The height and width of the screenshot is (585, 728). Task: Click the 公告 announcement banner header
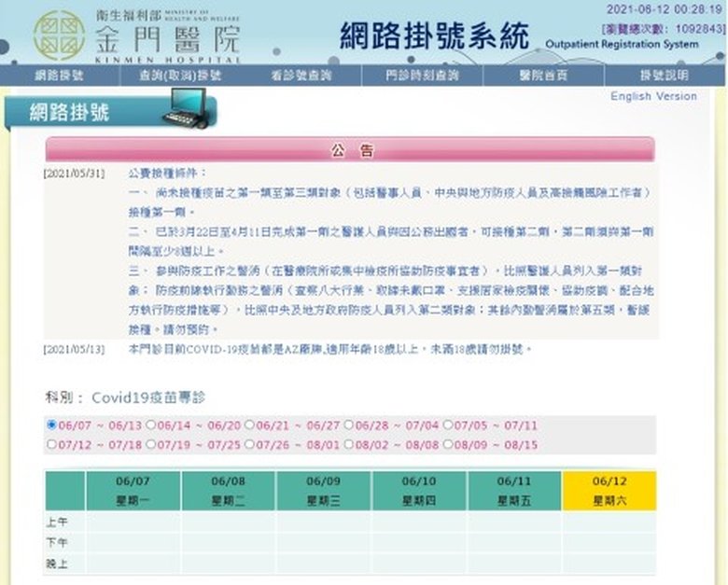(x=351, y=150)
